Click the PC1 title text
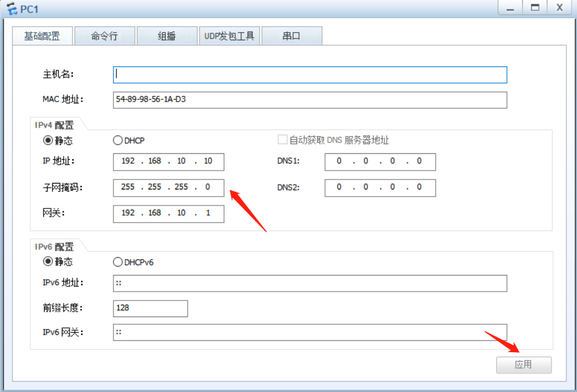Image resolution: width=577 pixels, height=392 pixels. tap(30, 9)
